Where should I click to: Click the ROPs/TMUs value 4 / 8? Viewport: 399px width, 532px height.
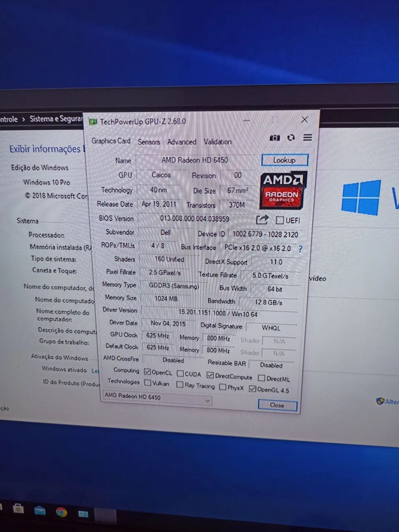click(x=158, y=246)
